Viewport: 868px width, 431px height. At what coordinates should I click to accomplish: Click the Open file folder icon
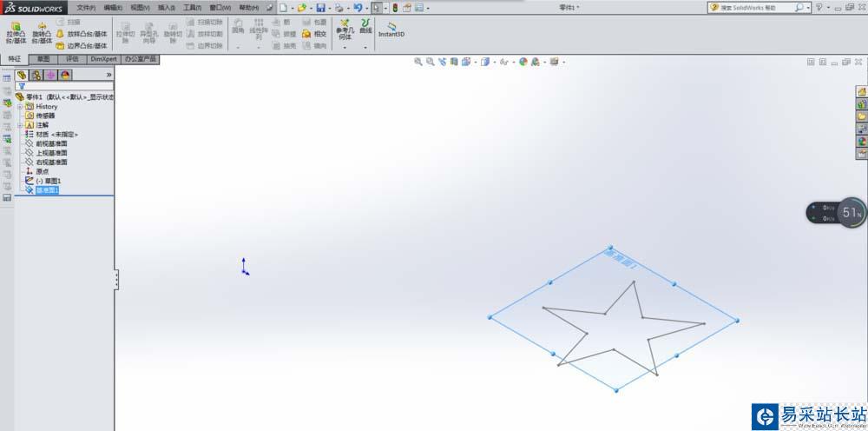(302, 8)
